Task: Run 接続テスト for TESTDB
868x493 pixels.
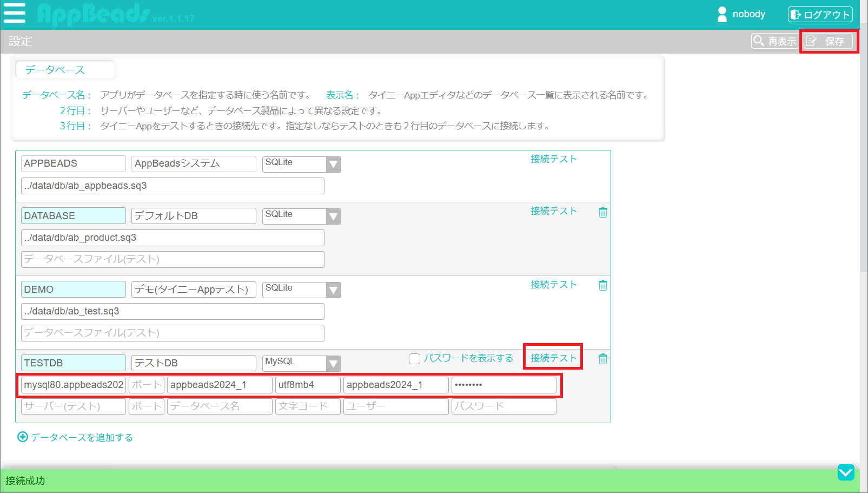Action: (x=553, y=358)
